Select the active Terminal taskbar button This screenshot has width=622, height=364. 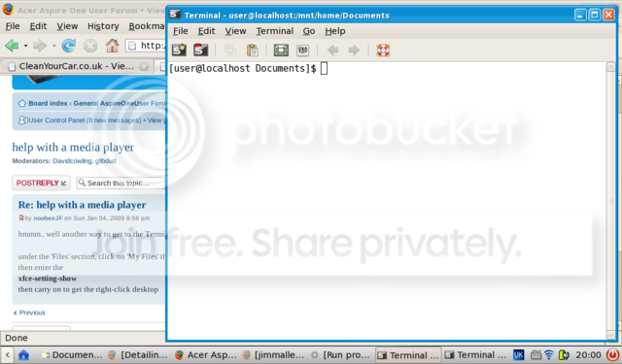click(x=408, y=355)
